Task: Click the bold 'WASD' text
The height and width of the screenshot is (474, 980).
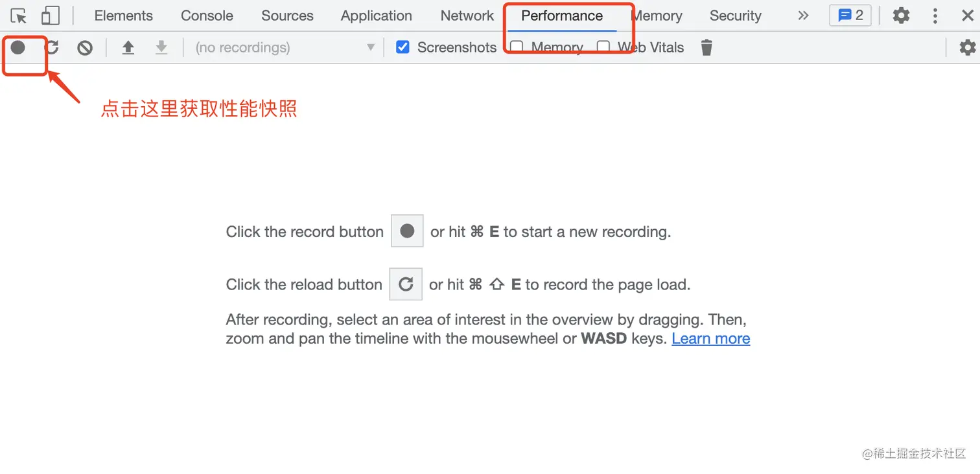Action: click(604, 339)
